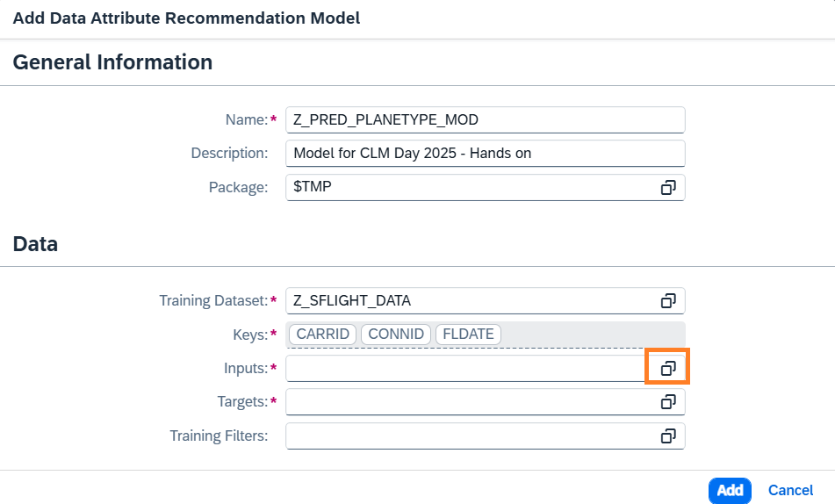Image resolution: width=835 pixels, height=504 pixels.
Task: Select the FLDATE key token
Action: coord(468,335)
